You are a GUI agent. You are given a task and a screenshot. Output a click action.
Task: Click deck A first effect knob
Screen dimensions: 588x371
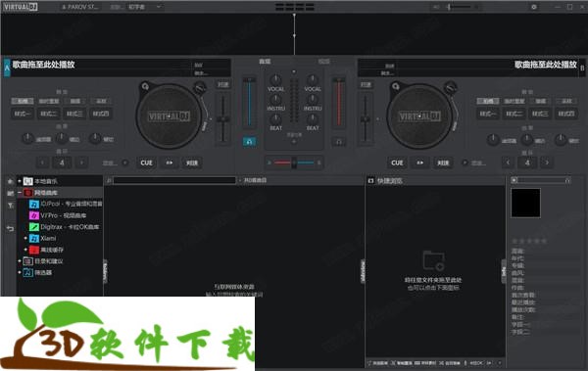coord(27,139)
